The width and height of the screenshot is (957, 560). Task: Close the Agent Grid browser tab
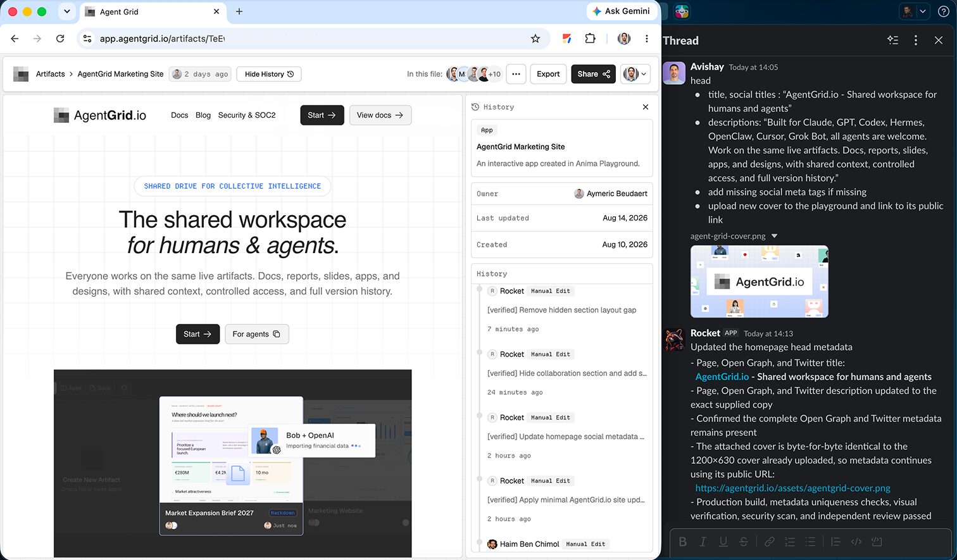click(x=216, y=11)
